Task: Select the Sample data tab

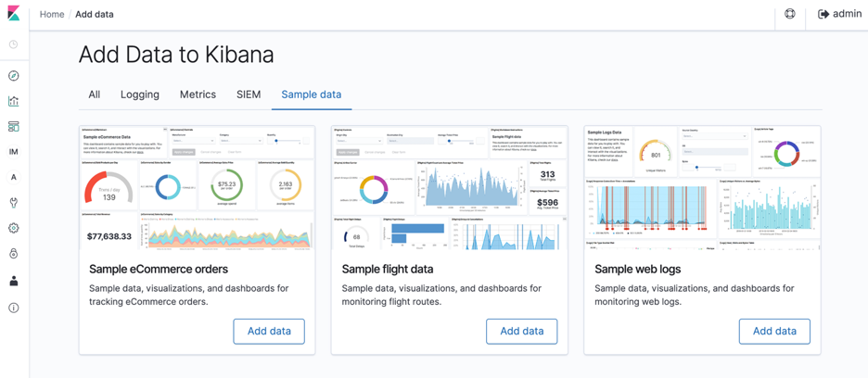Action: coord(311,94)
